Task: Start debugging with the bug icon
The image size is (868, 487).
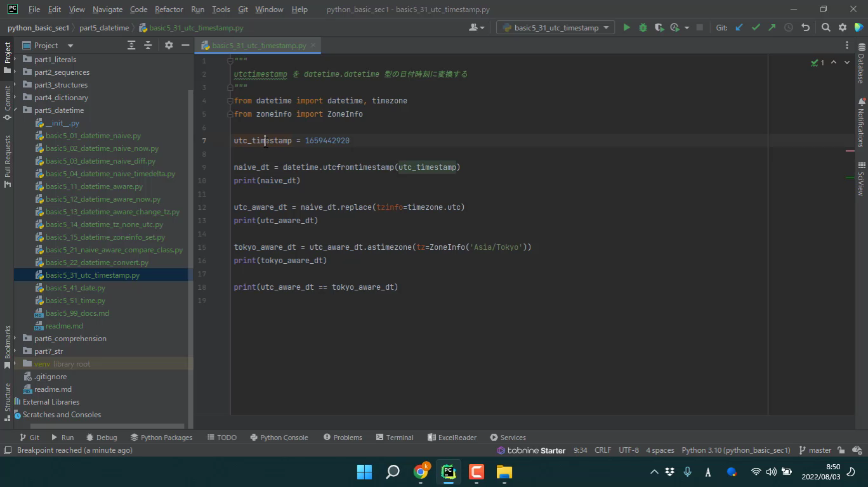Action: (643, 28)
